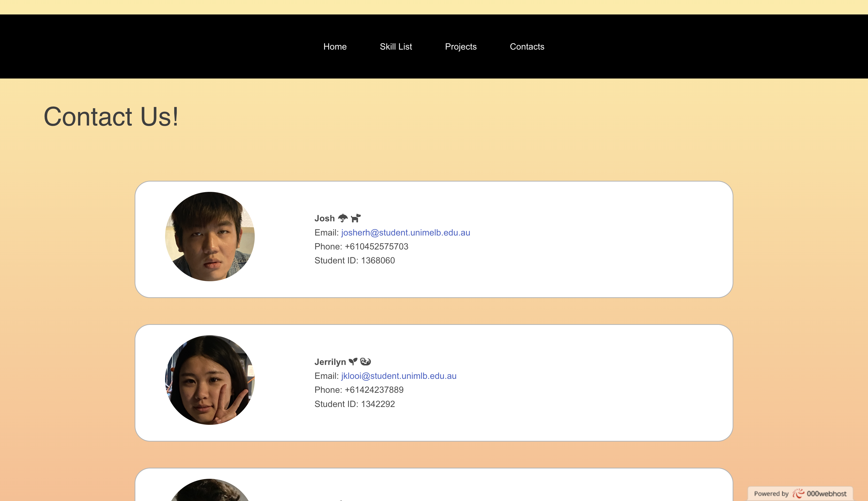This screenshot has height=501, width=868.
Task: Click Jerrilyn's Student ID line
Action: [x=354, y=404]
